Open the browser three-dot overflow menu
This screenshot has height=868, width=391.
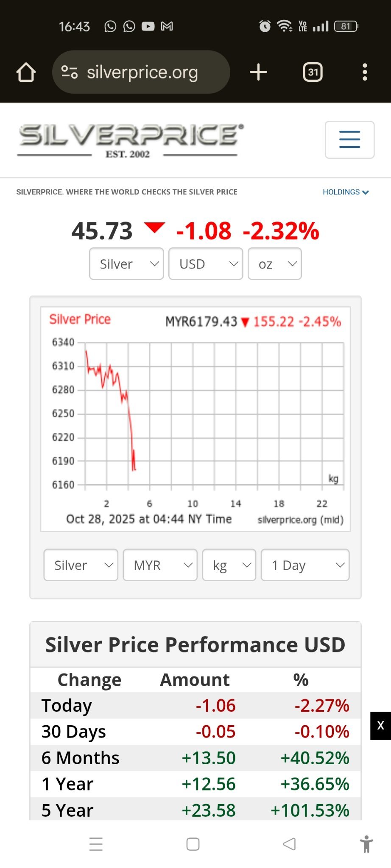point(365,72)
